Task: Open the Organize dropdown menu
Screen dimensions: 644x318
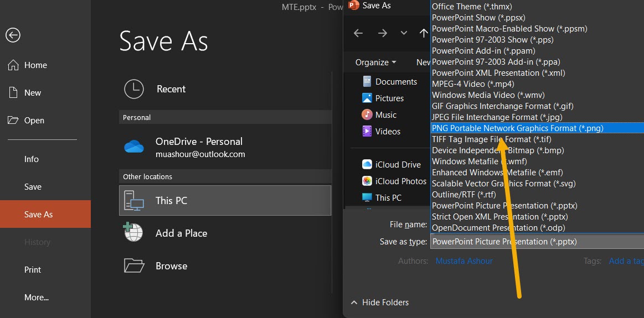Action: (376, 62)
